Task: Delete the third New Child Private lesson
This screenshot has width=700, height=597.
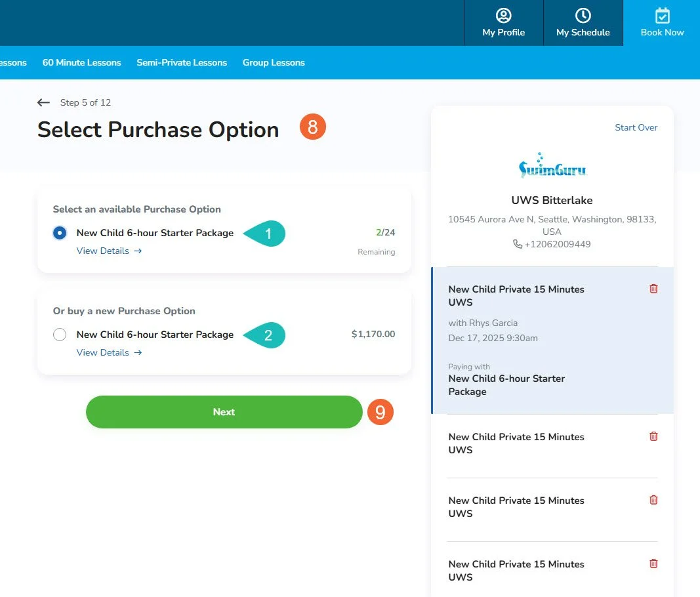Action: (x=653, y=500)
